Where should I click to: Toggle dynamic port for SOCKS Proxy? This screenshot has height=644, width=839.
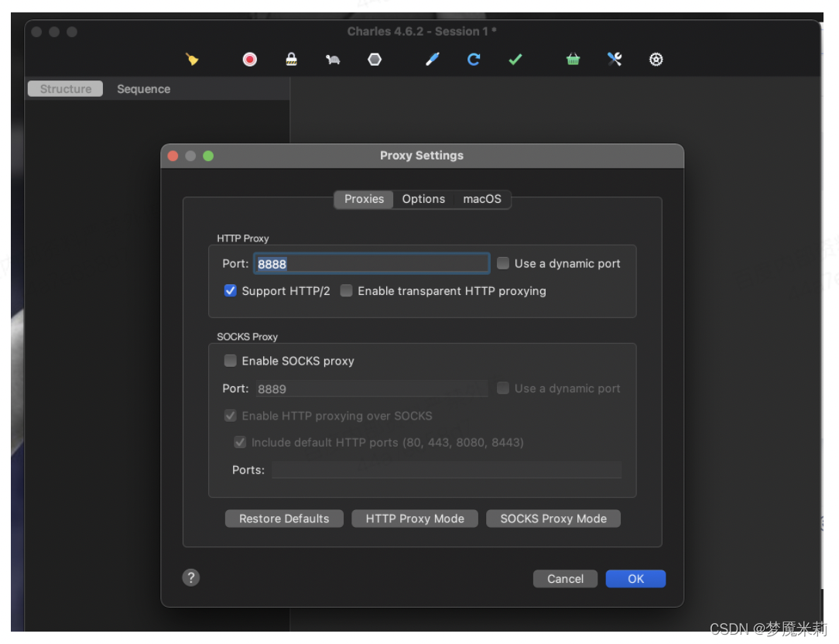coord(503,388)
